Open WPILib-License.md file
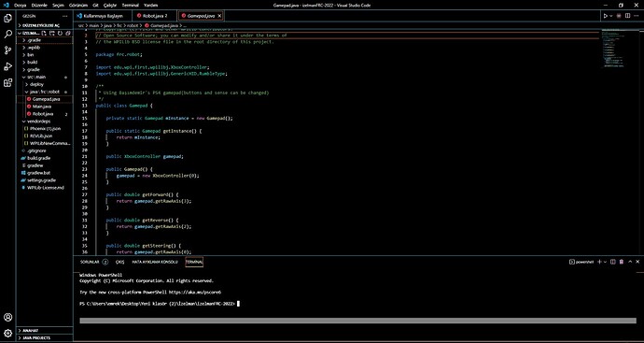The height and width of the screenshot is (343, 644). pos(45,188)
